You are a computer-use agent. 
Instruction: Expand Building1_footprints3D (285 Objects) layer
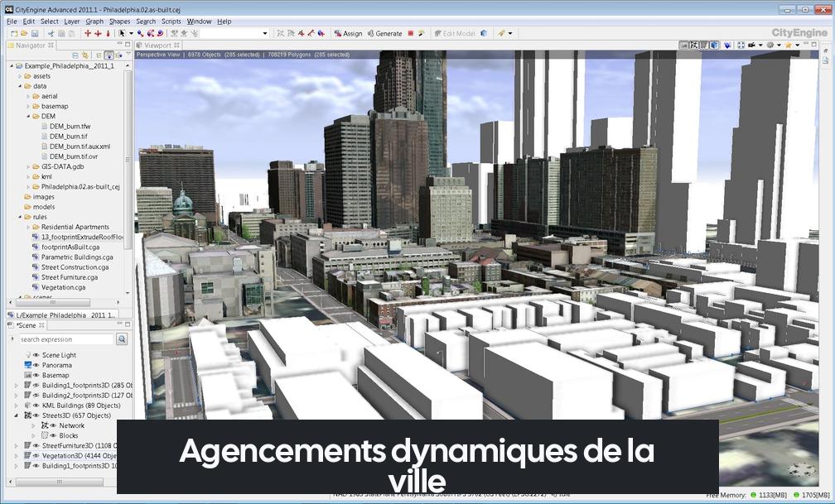16,386
